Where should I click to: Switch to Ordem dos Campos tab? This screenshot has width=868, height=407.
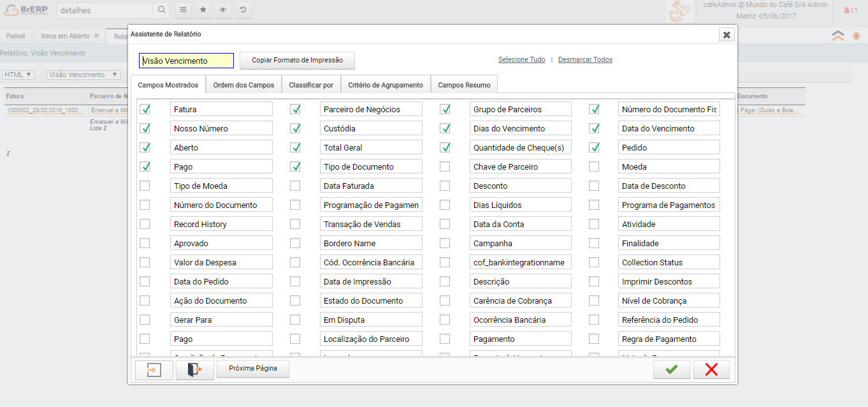[x=243, y=85]
